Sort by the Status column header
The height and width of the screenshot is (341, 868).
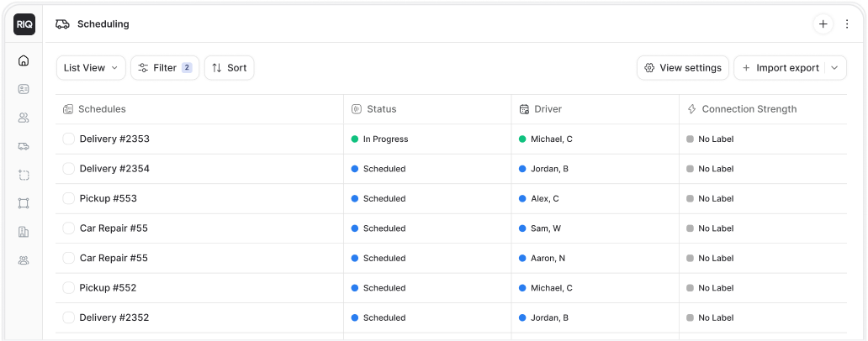coord(381,109)
